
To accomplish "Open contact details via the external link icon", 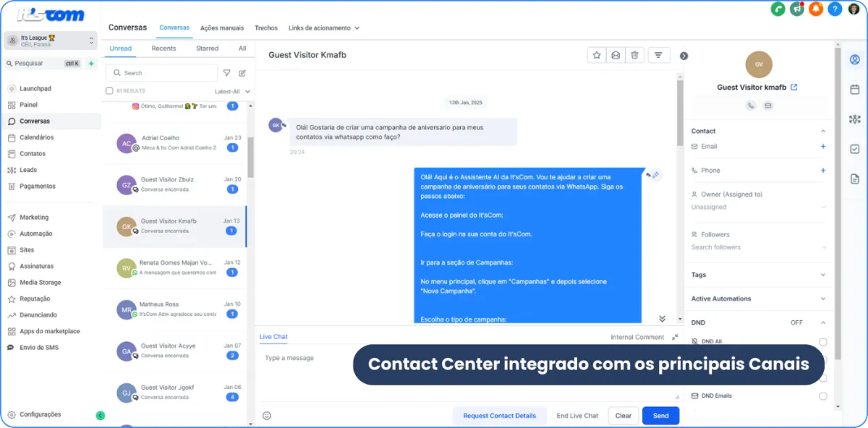I will (793, 87).
